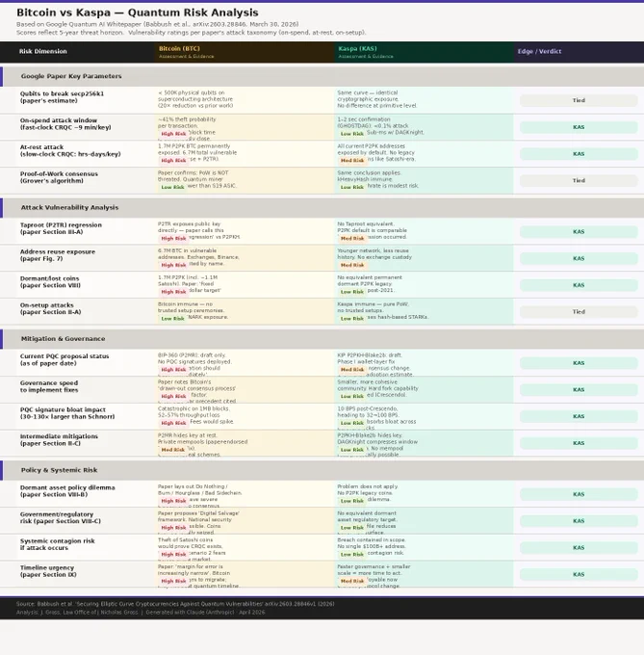Click the 'KAS' verdict in the Dormant/lost coins row

(579, 285)
